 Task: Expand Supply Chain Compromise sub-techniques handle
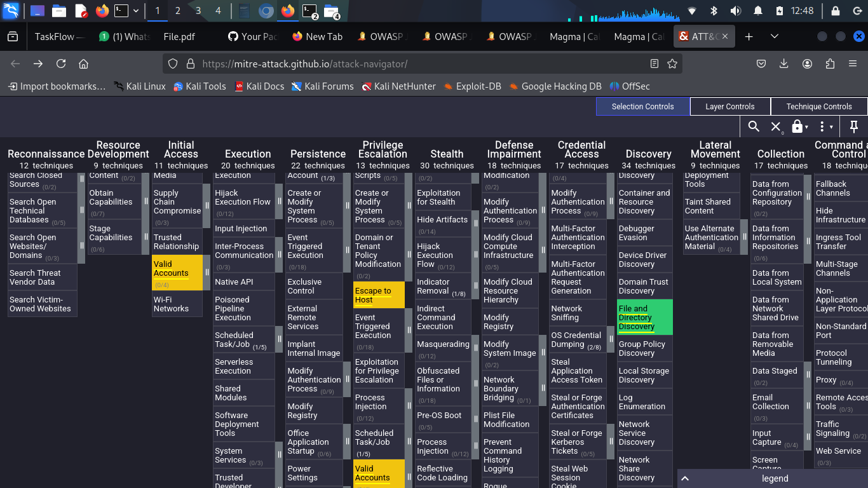click(x=207, y=206)
